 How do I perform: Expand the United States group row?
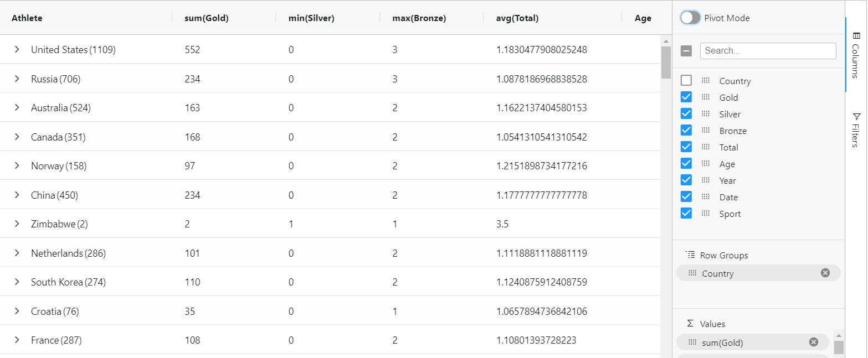[x=17, y=49]
